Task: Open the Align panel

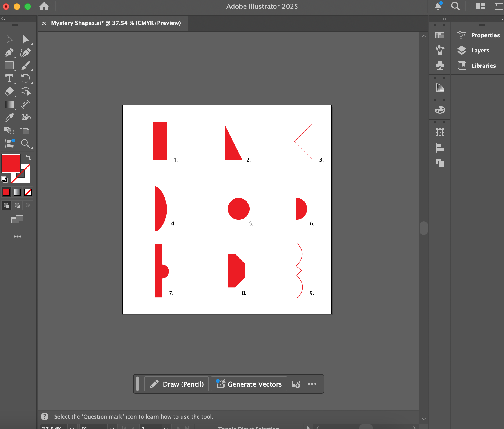Action: point(439,148)
